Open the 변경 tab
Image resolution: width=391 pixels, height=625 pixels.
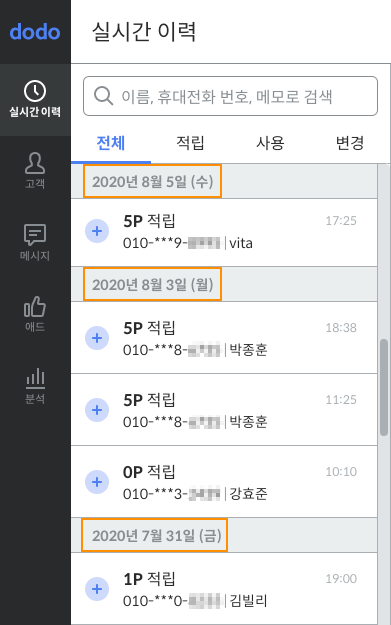[x=350, y=143]
